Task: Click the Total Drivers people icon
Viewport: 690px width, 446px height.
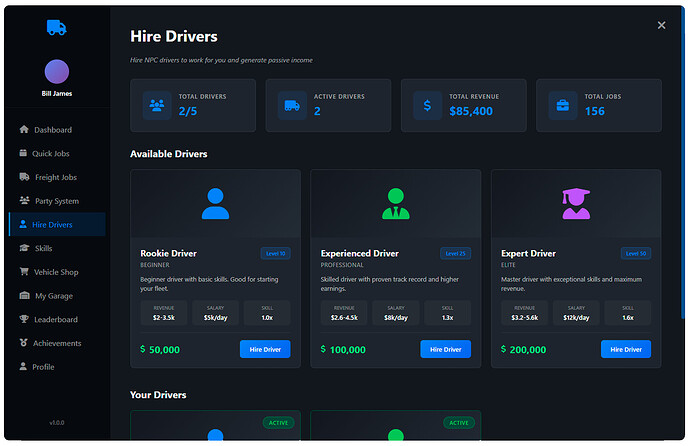Action: pyautogui.click(x=158, y=105)
